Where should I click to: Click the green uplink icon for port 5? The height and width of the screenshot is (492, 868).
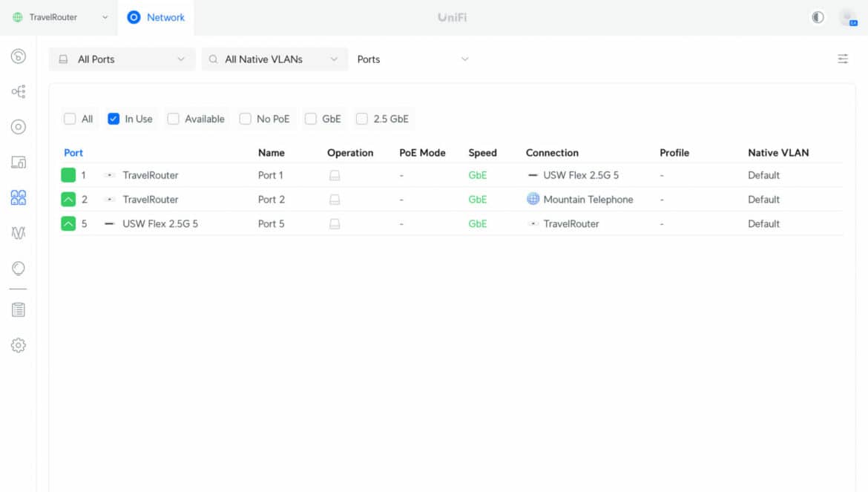pos(68,223)
